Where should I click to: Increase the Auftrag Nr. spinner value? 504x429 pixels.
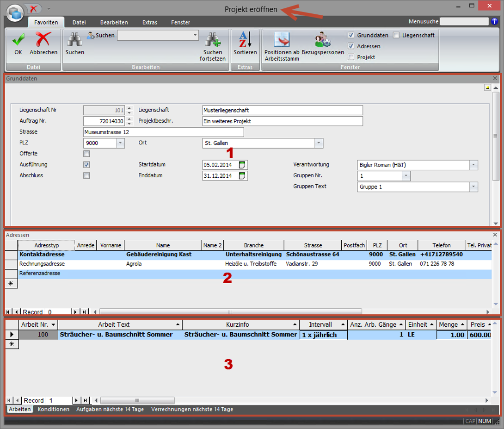point(129,118)
